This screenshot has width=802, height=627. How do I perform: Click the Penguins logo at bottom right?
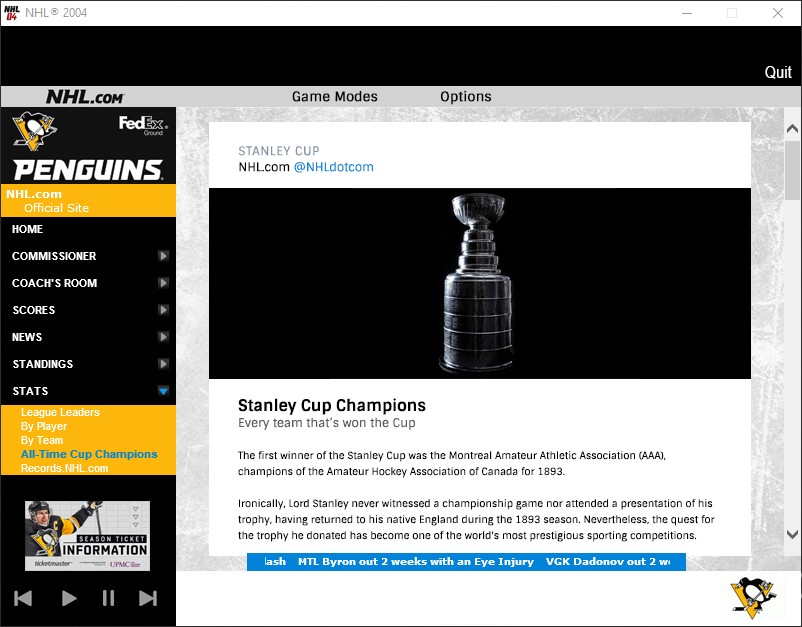click(753, 598)
